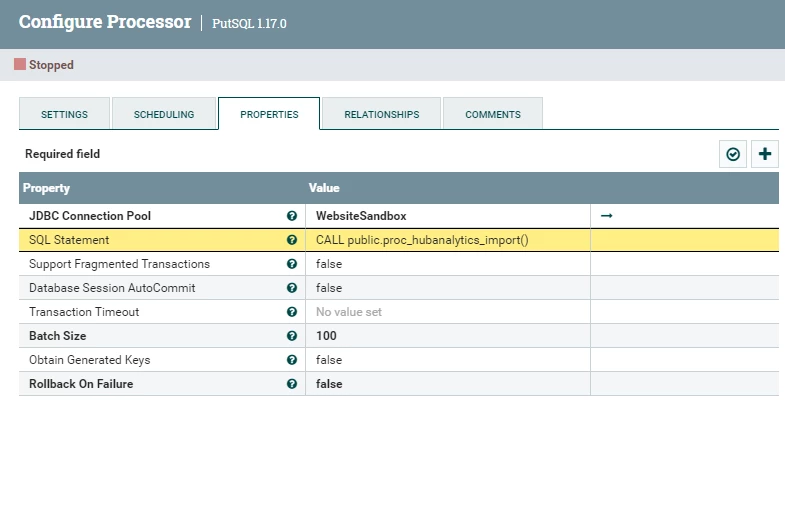Click help icon for JDBC Connection Pool

(292, 216)
